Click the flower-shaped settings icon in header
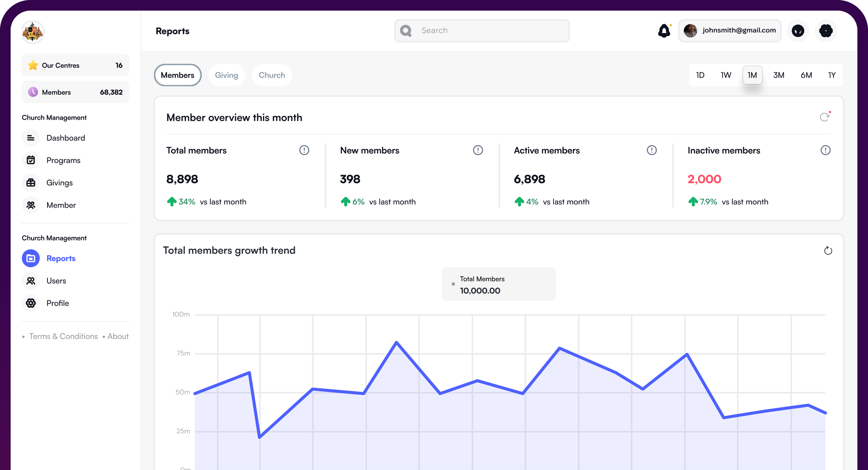The width and height of the screenshot is (868, 470). coord(826,31)
